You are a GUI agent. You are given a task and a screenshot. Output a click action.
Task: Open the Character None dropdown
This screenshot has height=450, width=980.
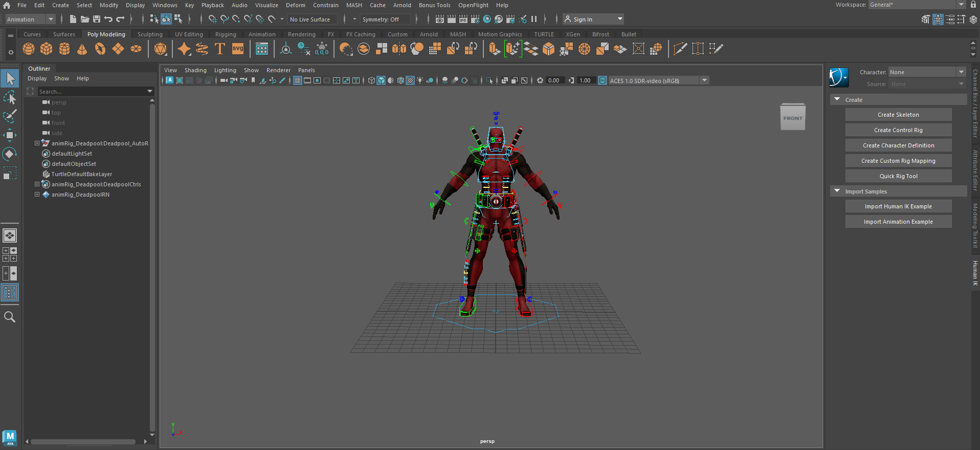[927, 72]
